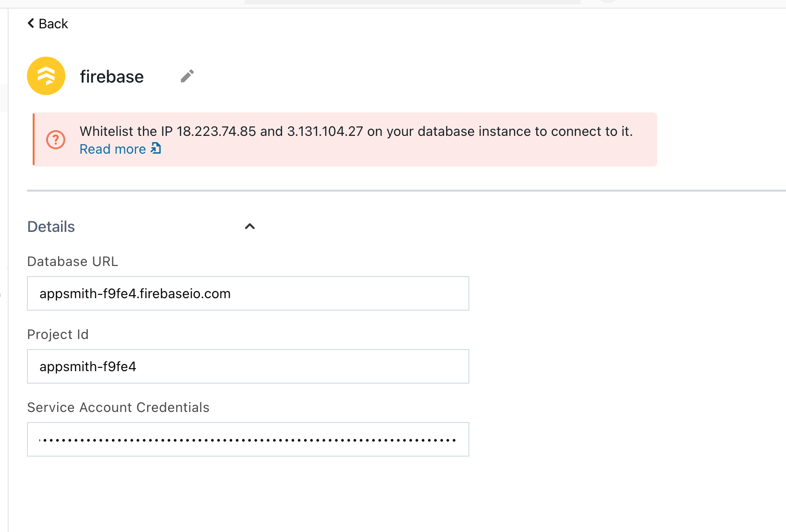Focus the Database URL input field

(248, 293)
